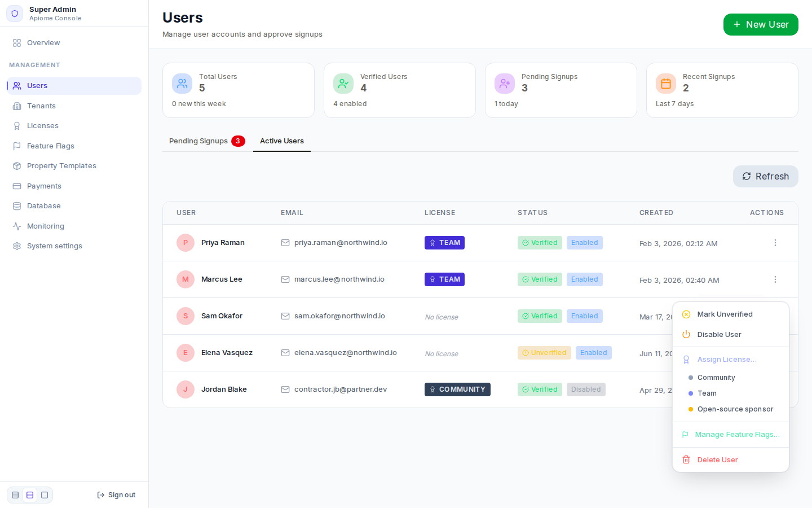Choose the middle density layout toggle

coord(30,495)
